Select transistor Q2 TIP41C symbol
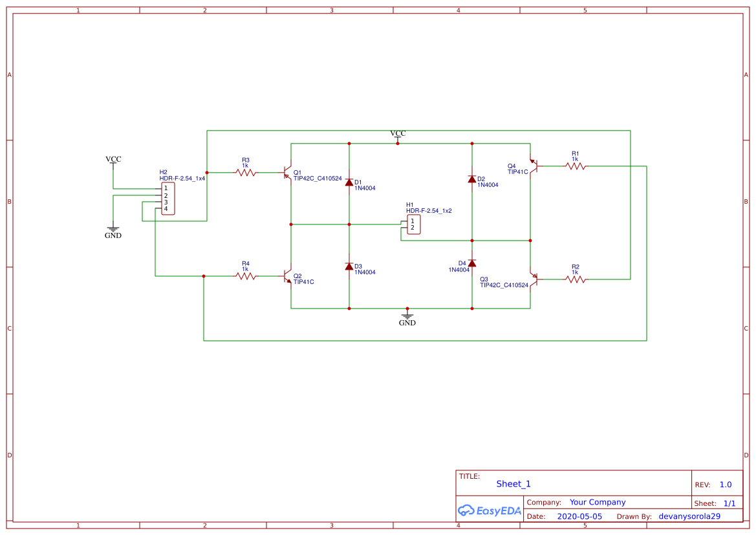756x535 pixels. [288, 276]
